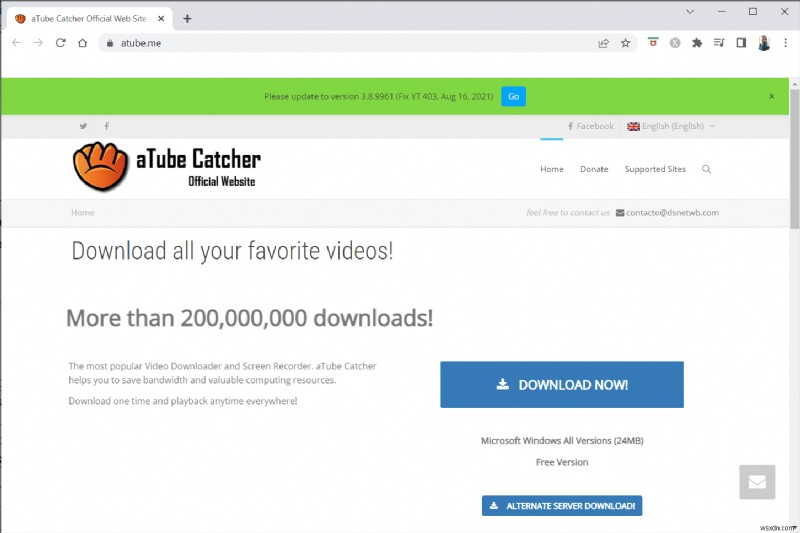
Task: Open the gray K extension icon
Action: click(675, 43)
